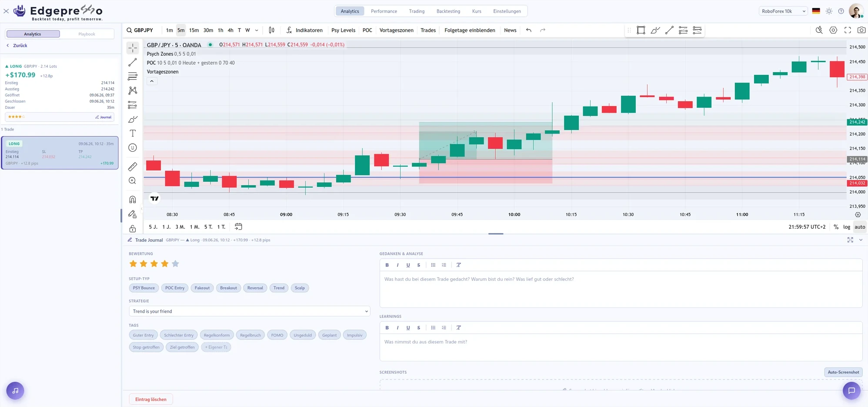The width and height of the screenshot is (868, 407).
Task: Redo the chart action
Action: coord(543,30)
